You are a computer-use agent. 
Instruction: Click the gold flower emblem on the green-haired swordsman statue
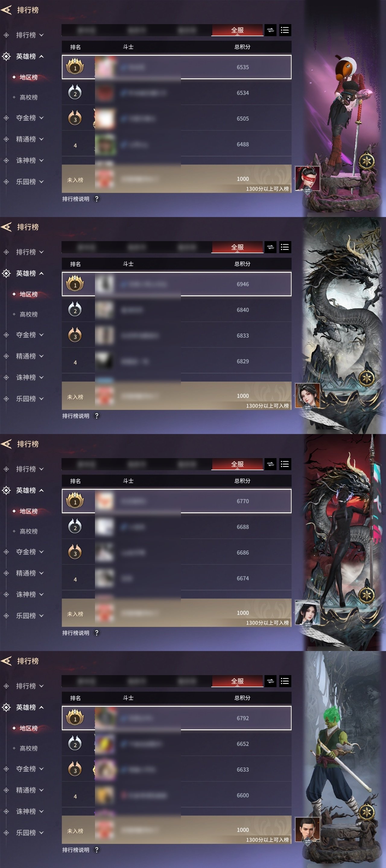[366, 812]
